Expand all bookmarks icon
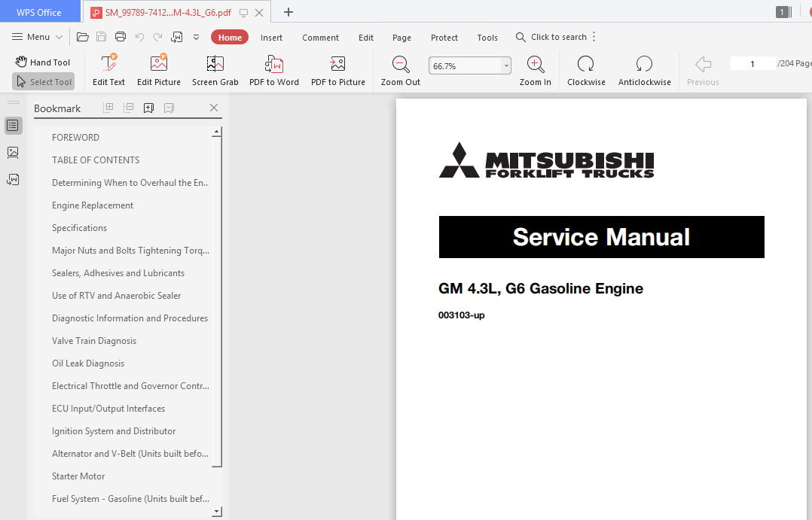This screenshot has height=520, width=812. pos(108,108)
